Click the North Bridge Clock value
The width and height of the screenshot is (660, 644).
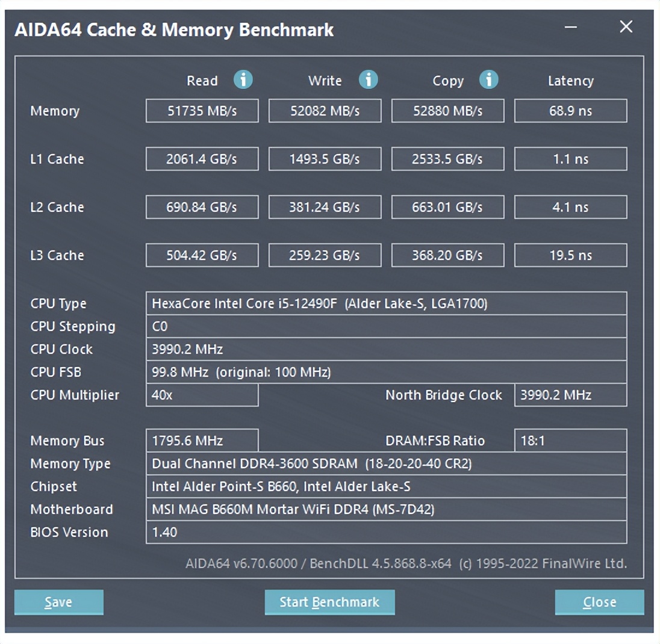(570, 395)
